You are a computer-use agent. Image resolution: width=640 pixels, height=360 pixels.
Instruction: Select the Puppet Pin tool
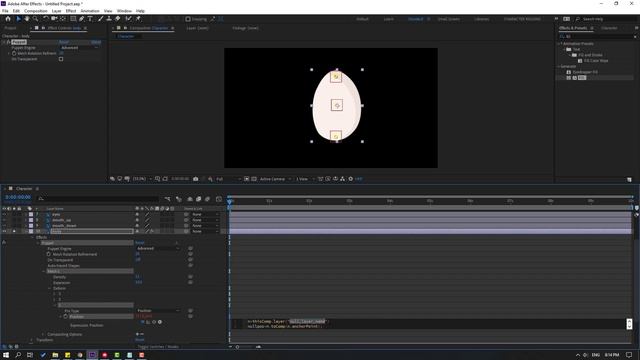click(x=138, y=19)
